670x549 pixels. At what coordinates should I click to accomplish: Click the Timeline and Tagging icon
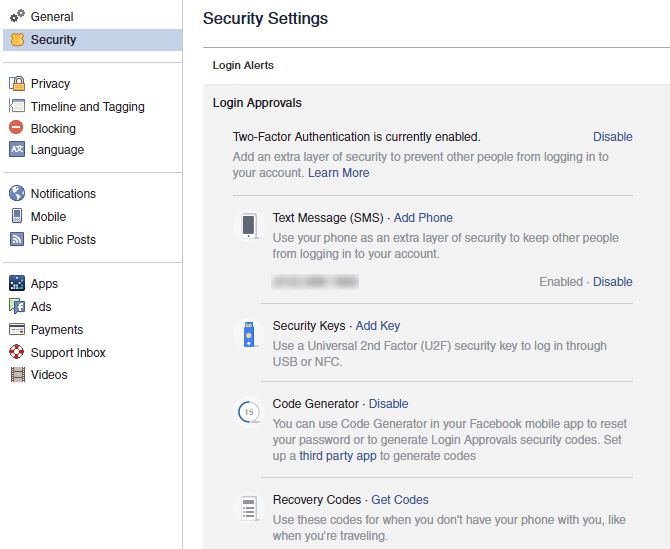[x=17, y=106]
